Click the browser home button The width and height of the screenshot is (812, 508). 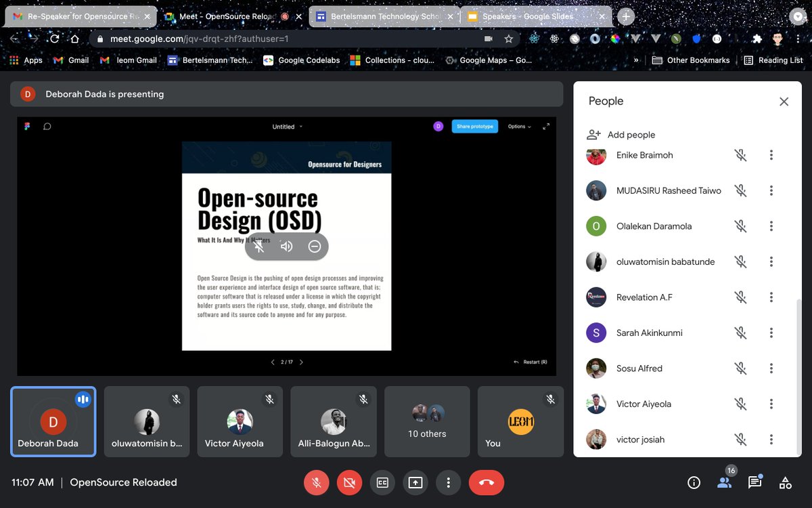[75, 39]
